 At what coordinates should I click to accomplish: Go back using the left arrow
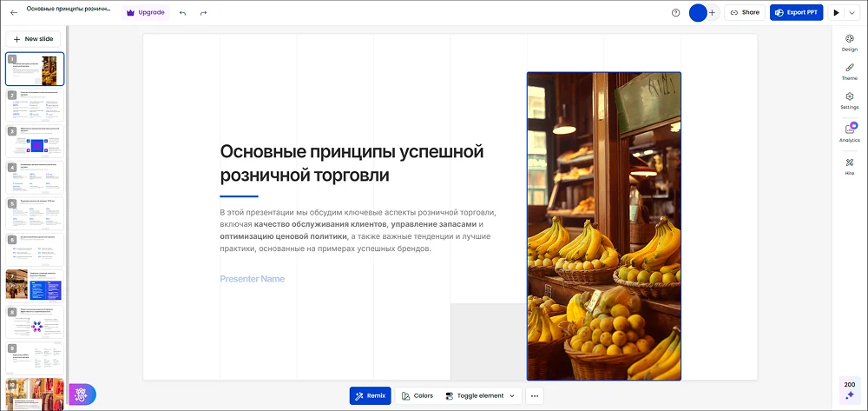(x=14, y=12)
